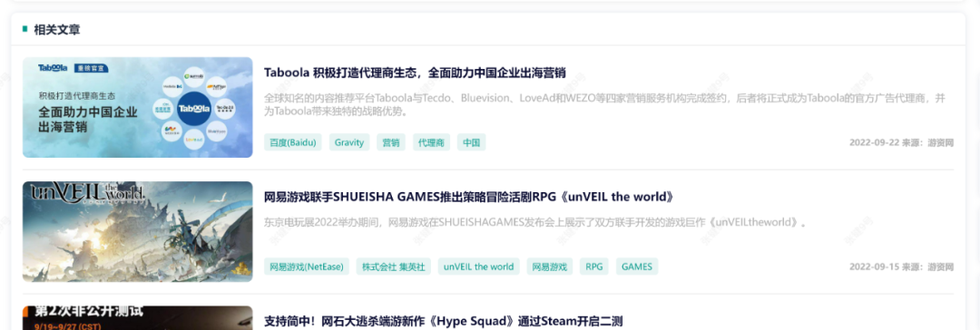Select the unVEIL the world tag
Image resolution: width=980 pixels, height=330 pixels.
pyautogui.click(x=479, y=267)
